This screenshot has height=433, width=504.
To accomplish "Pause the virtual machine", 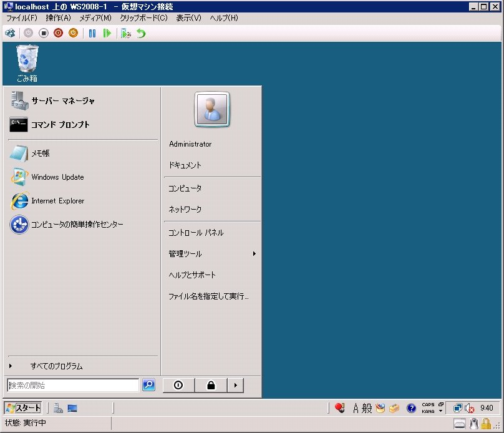I will (x=92, y=33).
